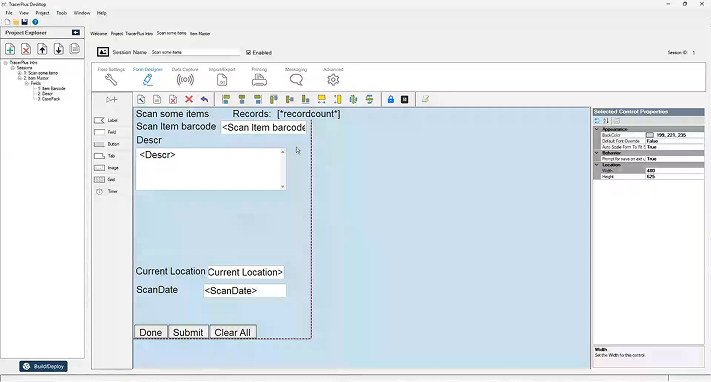This screenshot has height=382, width=711.
Task: Click the Clear All button on the form
Action: click(233, 332)
